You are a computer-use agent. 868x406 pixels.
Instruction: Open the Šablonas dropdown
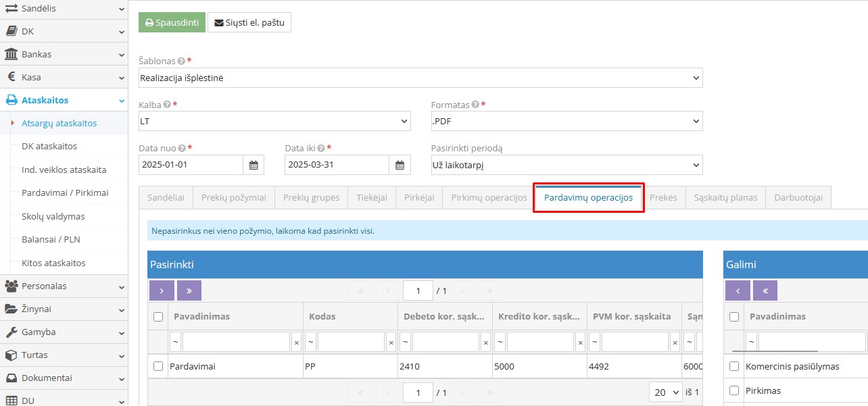[x=420, y=78]
